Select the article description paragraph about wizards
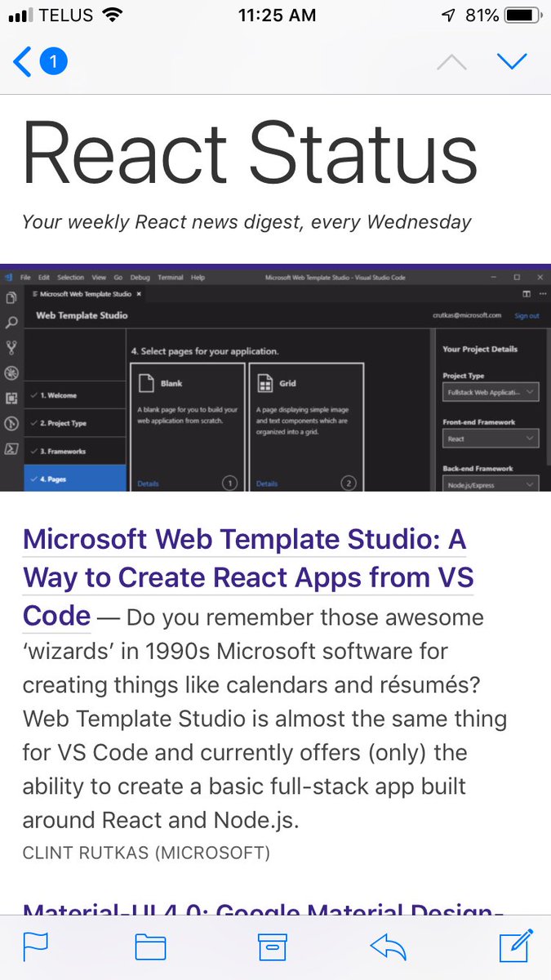Image resolution: width=551 pixels, height=980 pixels. [x=265, y=719]
